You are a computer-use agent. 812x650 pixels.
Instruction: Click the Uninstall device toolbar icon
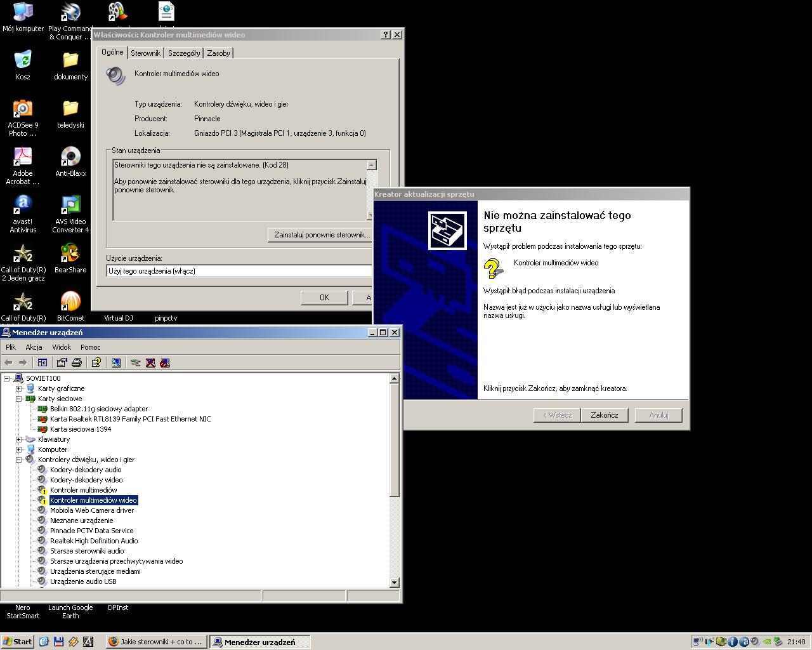(x=150, y=362)
